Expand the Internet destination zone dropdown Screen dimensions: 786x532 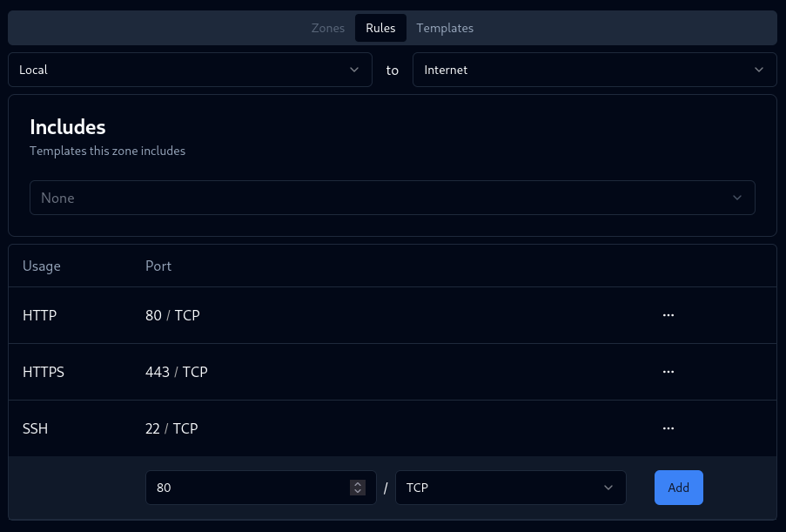point(595,70)
